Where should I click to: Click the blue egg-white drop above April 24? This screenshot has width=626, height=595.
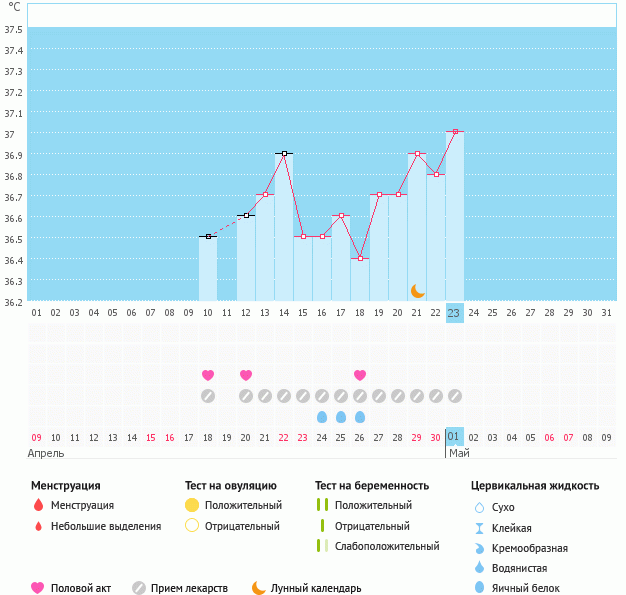[x=322, y=416]
